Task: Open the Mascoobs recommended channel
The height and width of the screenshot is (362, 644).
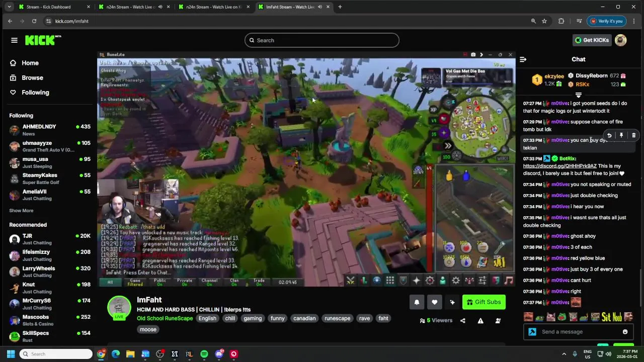Action: tap(49, 320)
